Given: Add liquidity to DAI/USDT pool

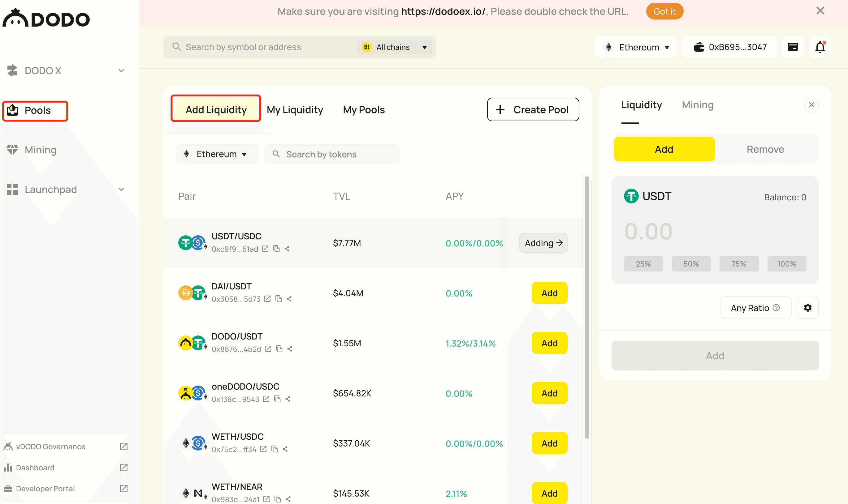Looking at the screenshot, I should 549,293.
